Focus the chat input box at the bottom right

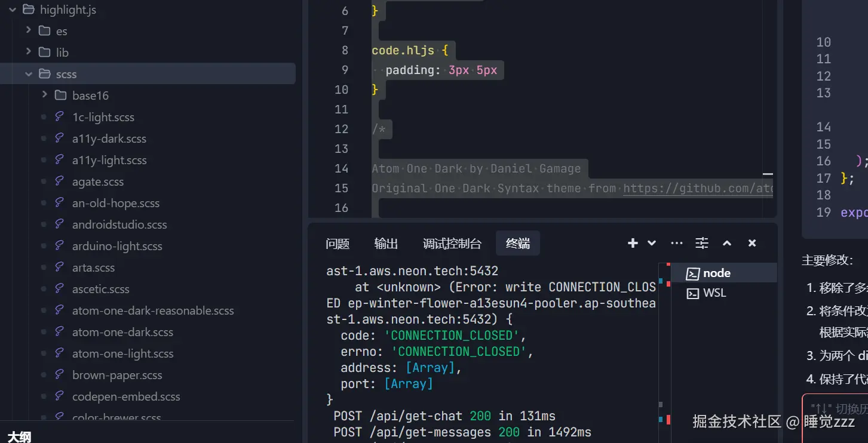pyautogui.click(x=835, y=418)
